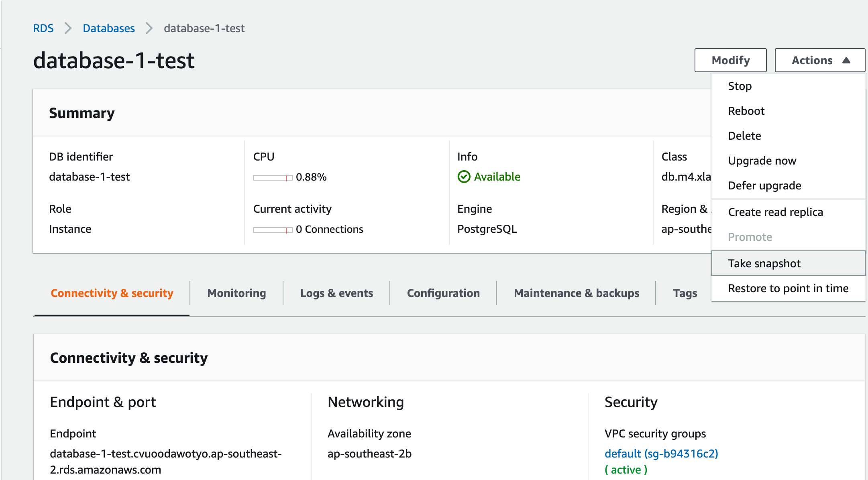Open the Logs & events tab

pyautogui.click(x=336, y=293)
